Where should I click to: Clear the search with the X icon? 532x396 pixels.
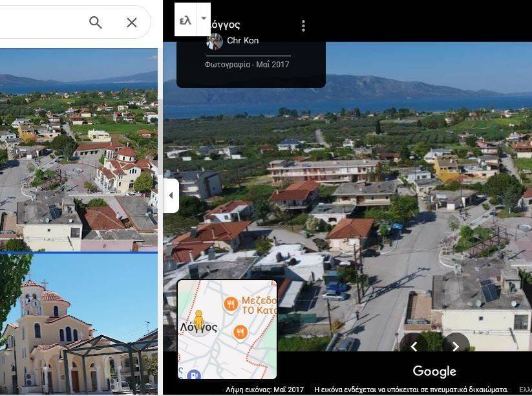[132, 23]
